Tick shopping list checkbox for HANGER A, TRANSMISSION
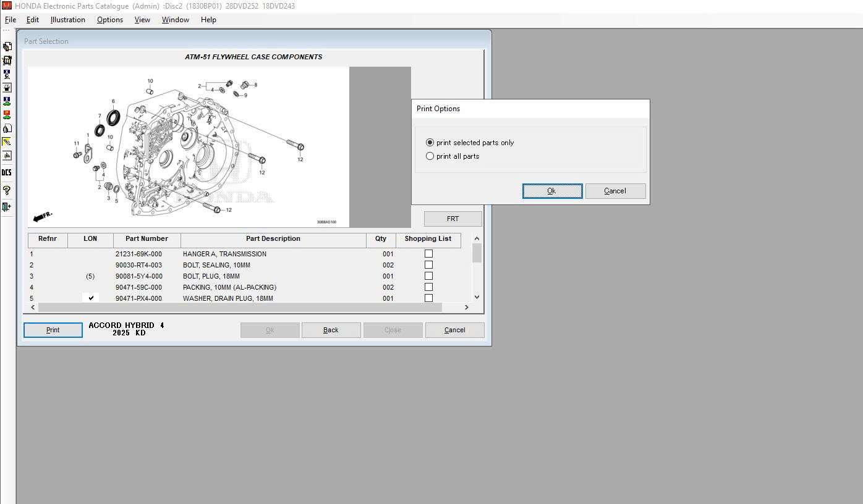Viewport: 863px width, 504px height. (428, 254)
